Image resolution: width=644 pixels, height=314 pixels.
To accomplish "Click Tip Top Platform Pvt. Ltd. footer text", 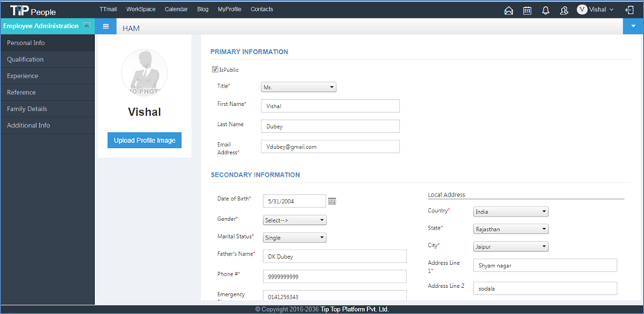I will pos(355,309).
